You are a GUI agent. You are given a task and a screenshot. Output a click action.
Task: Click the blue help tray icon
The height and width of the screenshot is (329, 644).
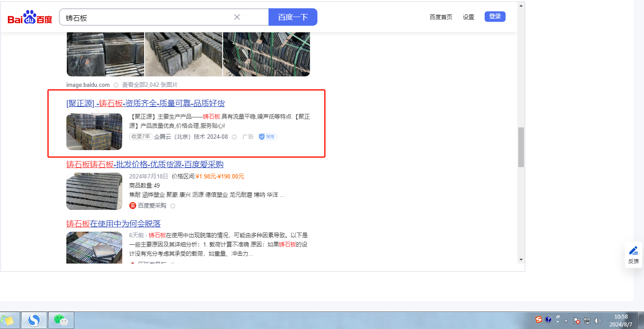(x=548, y=319)
